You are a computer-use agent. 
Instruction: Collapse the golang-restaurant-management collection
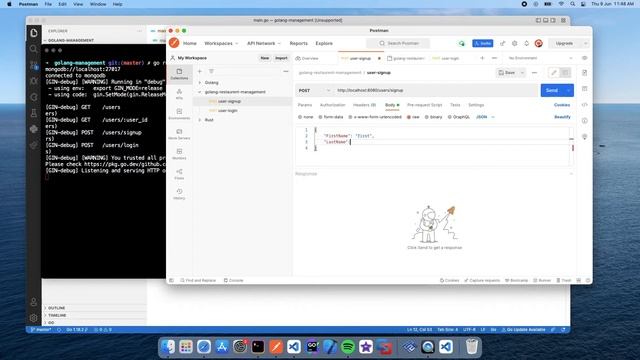tap(200, 92)
